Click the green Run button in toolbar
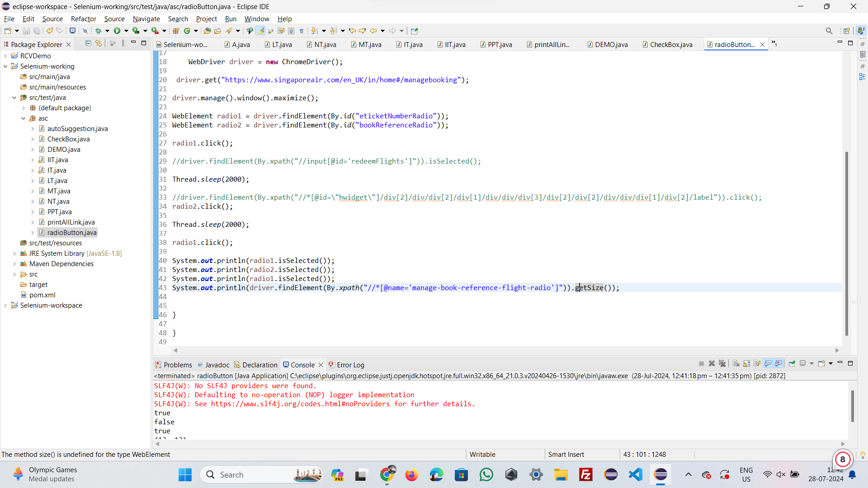Image resolution: width=868 pixels, height=488 pixels. tap(117, 31)
